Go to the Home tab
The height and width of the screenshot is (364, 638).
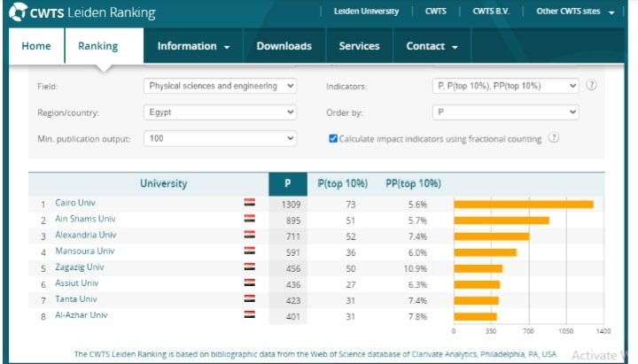click(x=36, y=46)
